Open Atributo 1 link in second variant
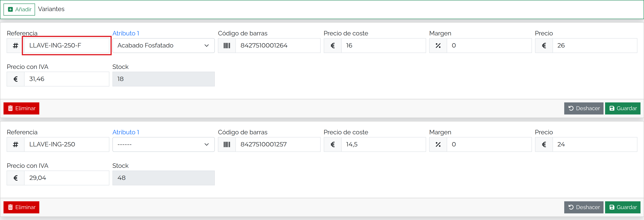 coord(126,132)
